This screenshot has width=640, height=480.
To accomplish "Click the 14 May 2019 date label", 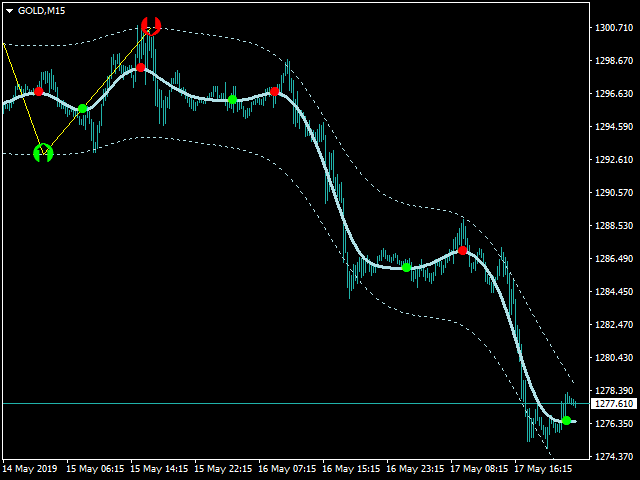I will click(x=30, y=469).
